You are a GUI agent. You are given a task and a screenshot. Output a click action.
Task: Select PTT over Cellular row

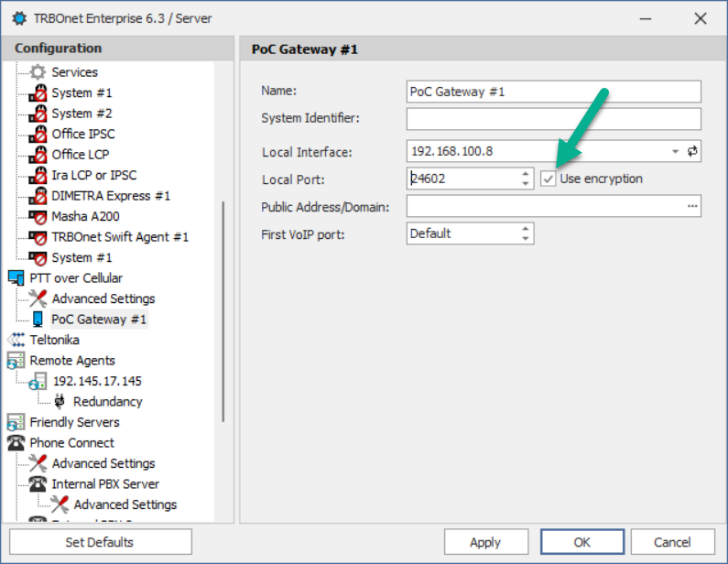coord(76,277)
